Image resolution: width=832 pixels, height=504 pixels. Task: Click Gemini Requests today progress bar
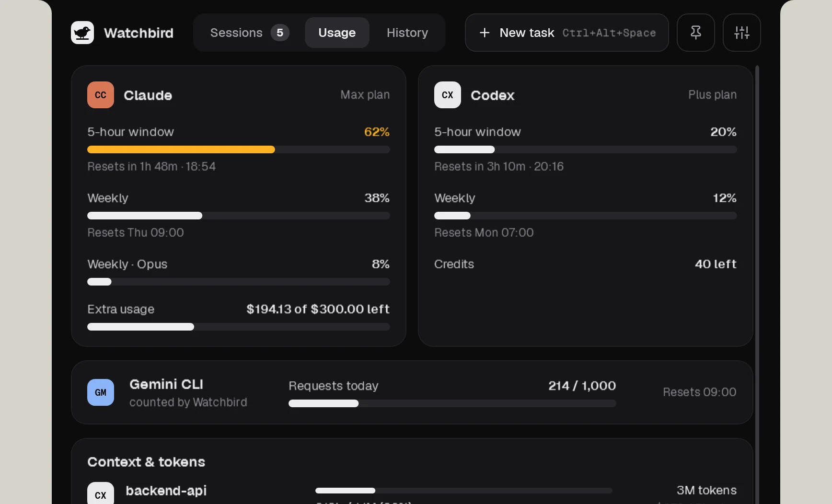[x=452, y=403]
